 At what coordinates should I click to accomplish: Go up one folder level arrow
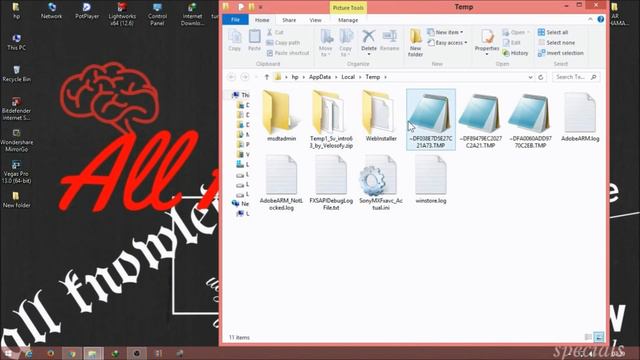click(267, 77)
